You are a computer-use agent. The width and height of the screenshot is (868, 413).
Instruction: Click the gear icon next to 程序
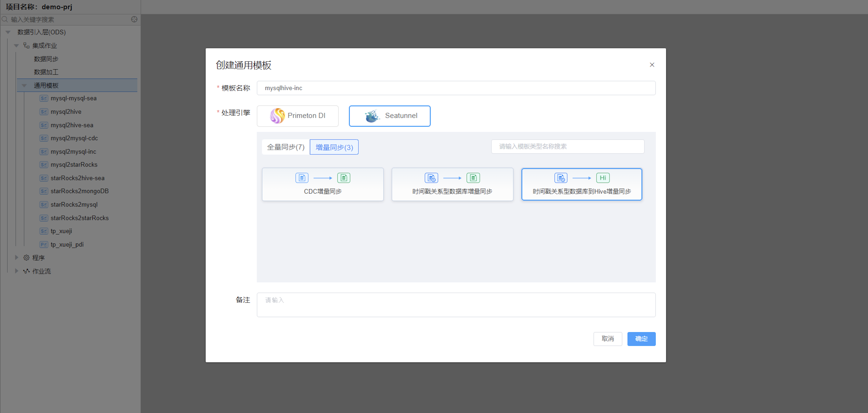[26, 258]
